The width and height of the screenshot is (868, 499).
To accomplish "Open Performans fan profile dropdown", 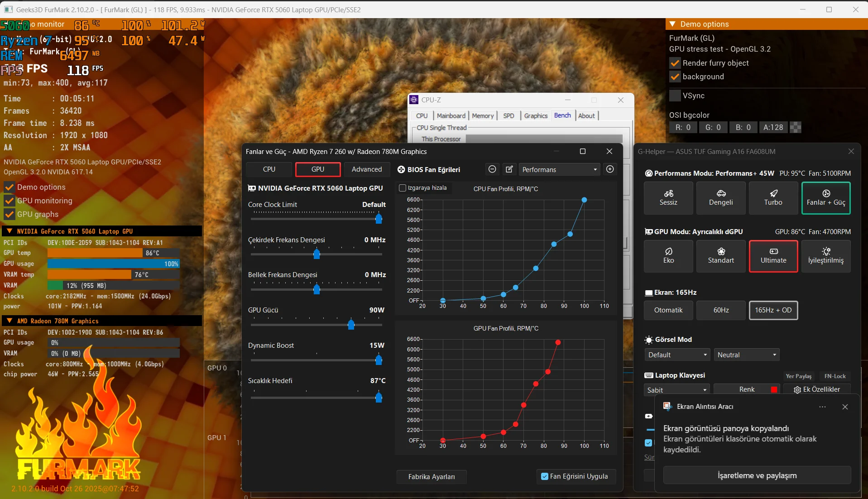I will [559, 169].
